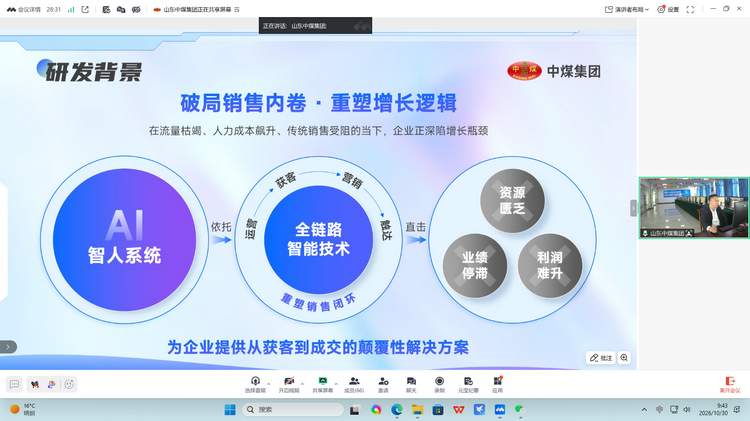Click the 正在讲话 speaking indicator bar

[315, 26]
